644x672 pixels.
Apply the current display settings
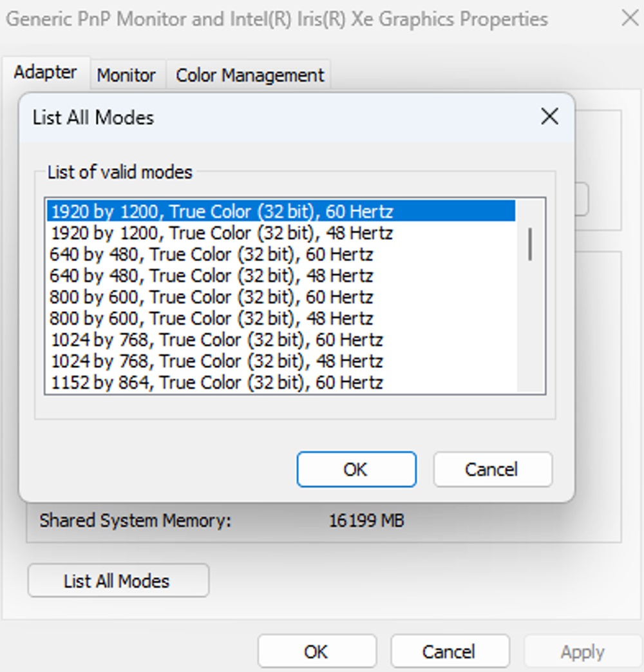tap(582, 651)
